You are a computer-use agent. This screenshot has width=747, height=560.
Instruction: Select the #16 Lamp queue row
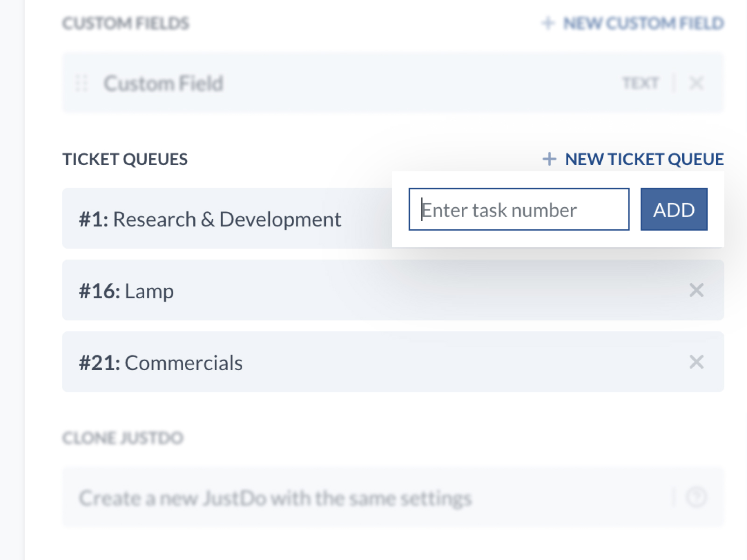click(x=327, y=290)
